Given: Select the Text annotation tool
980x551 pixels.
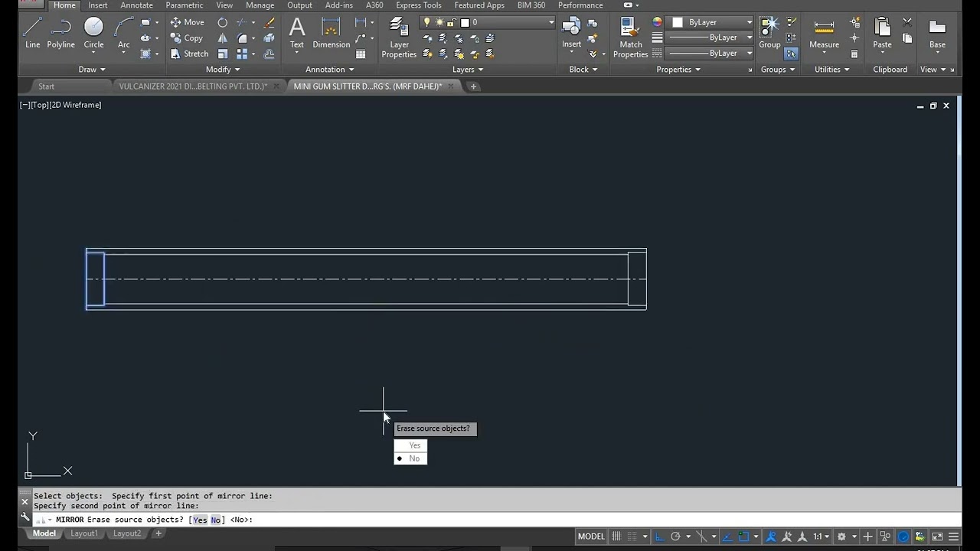Looking at the screenshot, I should click(297, 34).
